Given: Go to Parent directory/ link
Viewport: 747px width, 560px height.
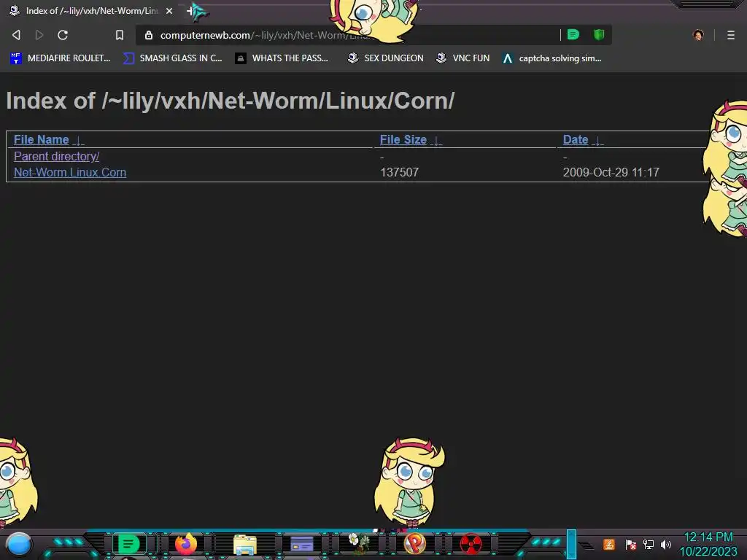Looking at the screenshot, I should [x=57, y=156].
